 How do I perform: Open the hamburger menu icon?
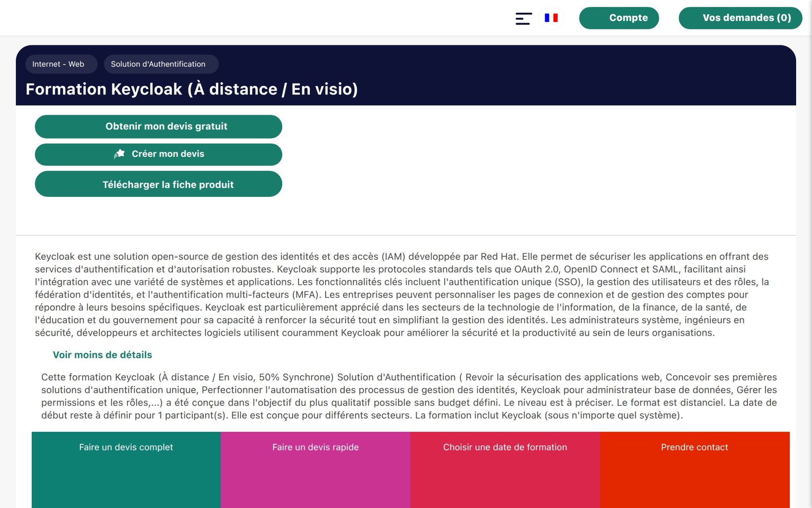click(523, 18)
